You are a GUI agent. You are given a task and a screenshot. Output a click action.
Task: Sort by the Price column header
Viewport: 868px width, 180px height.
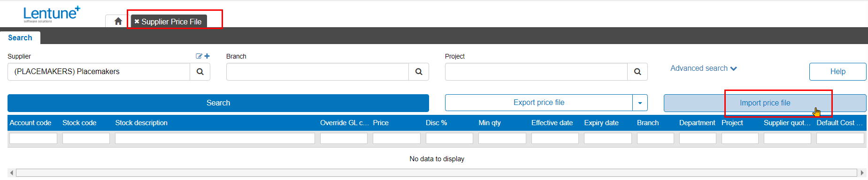(381, 123)
